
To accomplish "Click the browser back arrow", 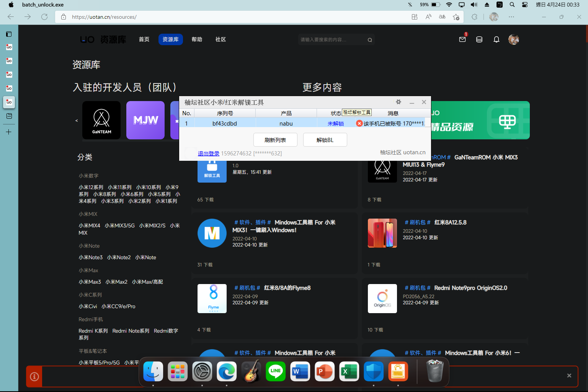I will click(x=11, y=17).
